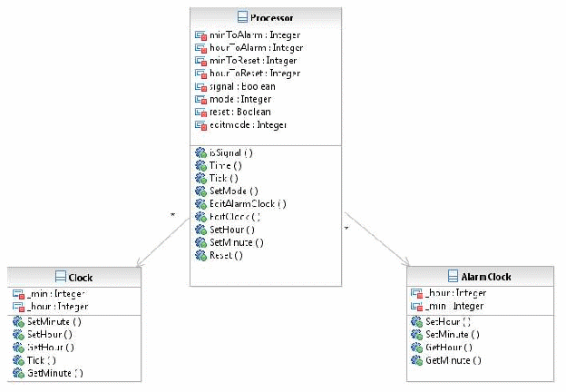Image resolution: width=566 pixels, height=392 pixels.
Task: Select EditAlarmClock () operation text
Action: (248, 204)
